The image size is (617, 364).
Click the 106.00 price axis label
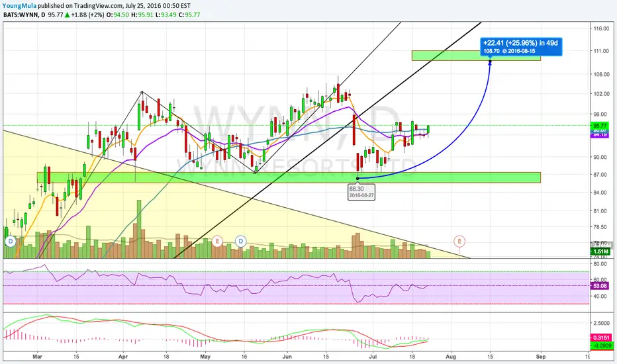point(602,74)
